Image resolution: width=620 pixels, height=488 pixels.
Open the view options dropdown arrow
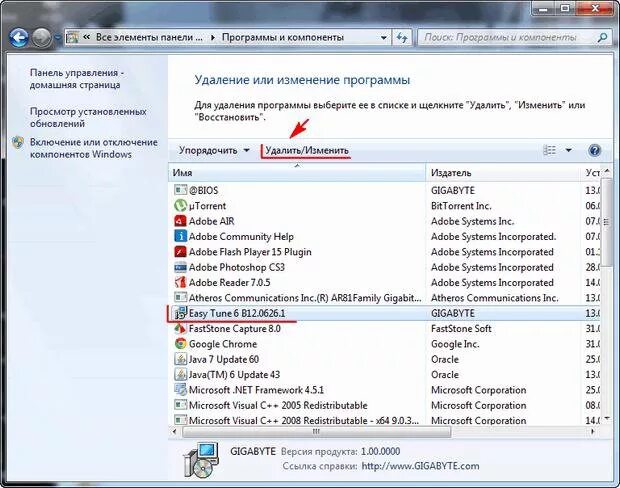coord(568,150)
